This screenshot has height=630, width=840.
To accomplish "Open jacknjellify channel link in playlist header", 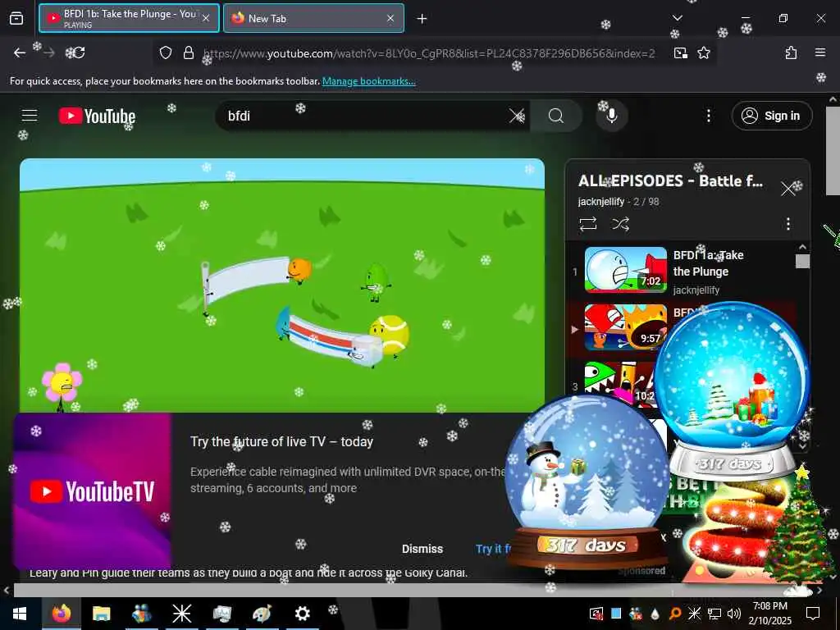I will 601,202.
